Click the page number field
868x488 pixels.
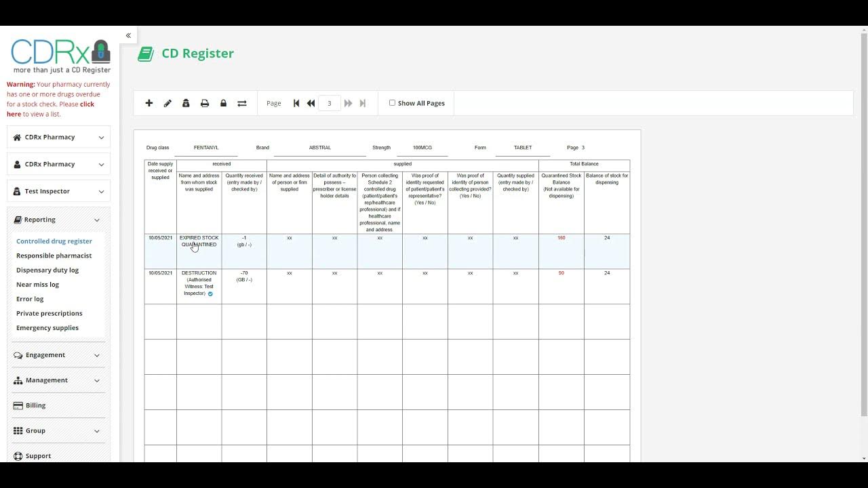point(330,103)
